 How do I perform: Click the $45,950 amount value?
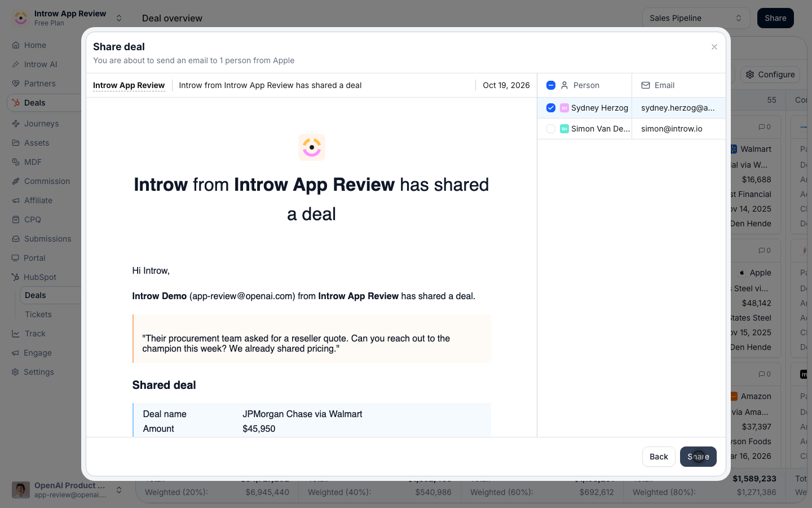pos(259,428)
